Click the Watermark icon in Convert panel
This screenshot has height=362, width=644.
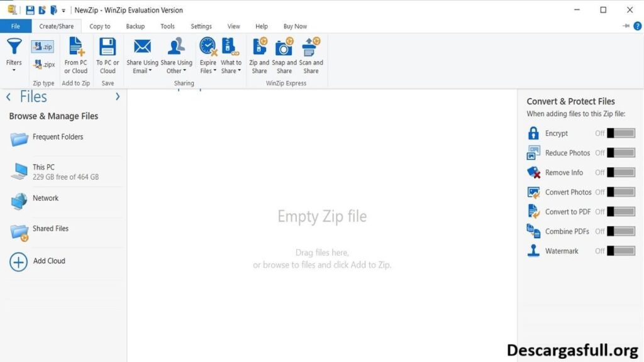pos(533,251)
